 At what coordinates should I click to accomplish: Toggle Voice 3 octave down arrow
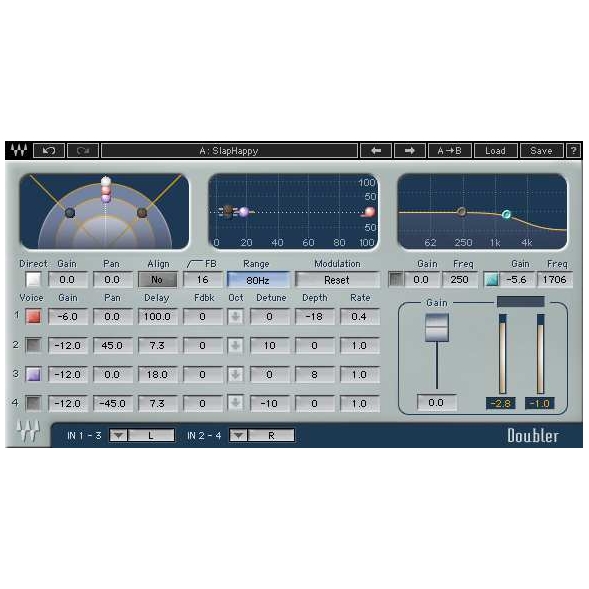[x=236, y=375]
